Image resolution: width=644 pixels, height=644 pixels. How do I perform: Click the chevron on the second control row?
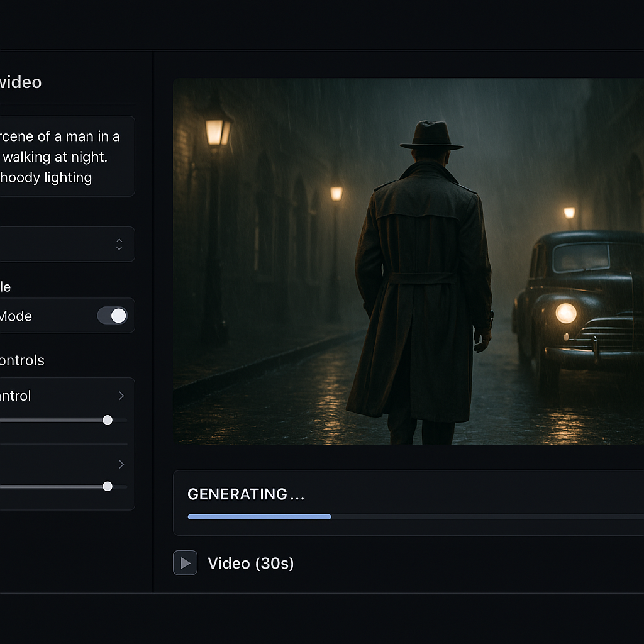tap(121, 464)
